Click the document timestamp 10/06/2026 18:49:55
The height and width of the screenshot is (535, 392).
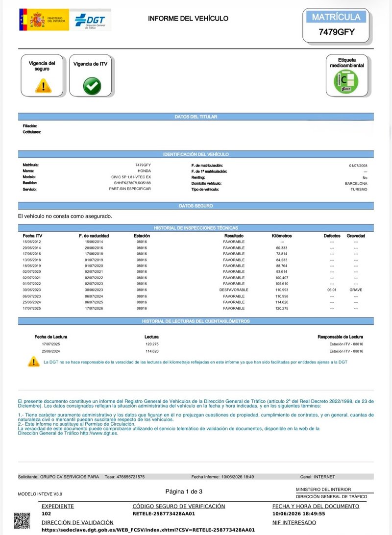[x=298, y=514]
